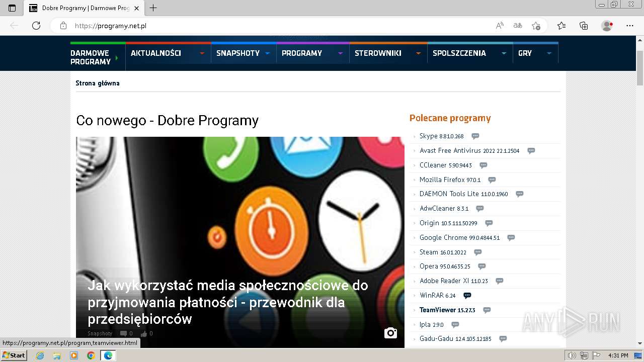The height and width of the screenshot is (362, 644).
Task: Add this page to favorites star
Action: point(536,26)
